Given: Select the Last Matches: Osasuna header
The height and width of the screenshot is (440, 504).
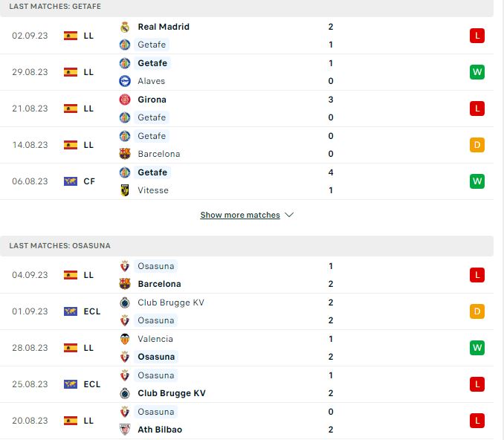Looking at the screenshot, I should (x=247, y=246).
